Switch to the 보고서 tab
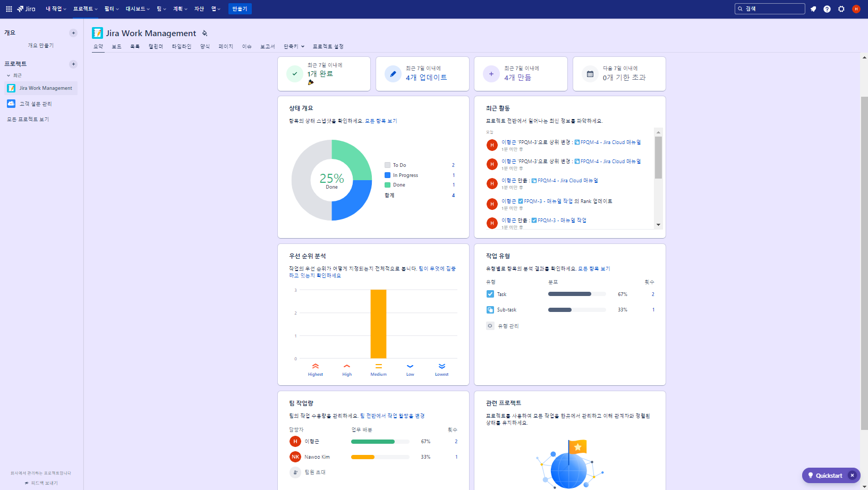The width and height of the screenshot is (868, 490). pos(268,46)
